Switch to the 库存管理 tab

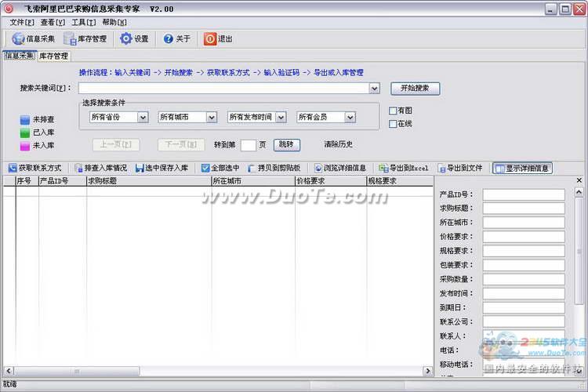[53, 56]
